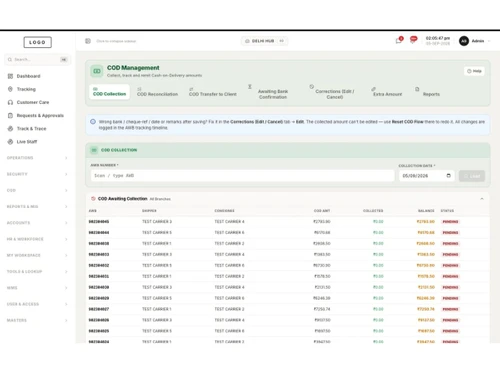Click the COD Management green header icon
500x375 pixels.
(97, 71)
